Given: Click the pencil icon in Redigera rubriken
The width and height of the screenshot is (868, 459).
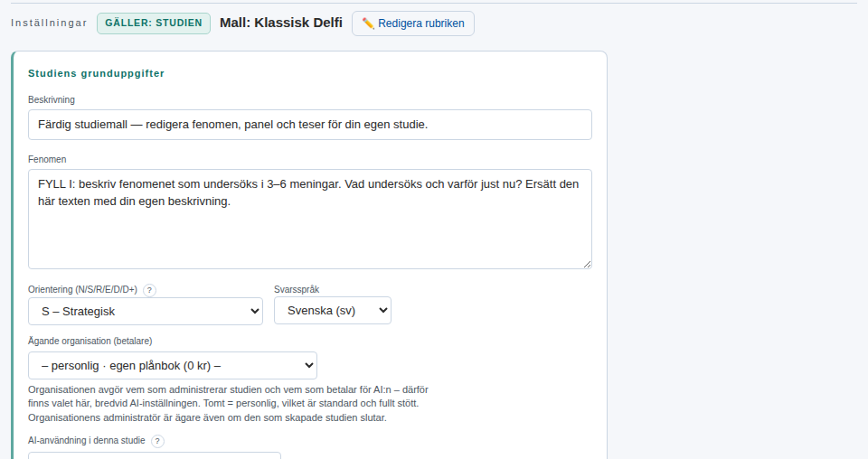Looking at the screenshot, I should [368, 23].
